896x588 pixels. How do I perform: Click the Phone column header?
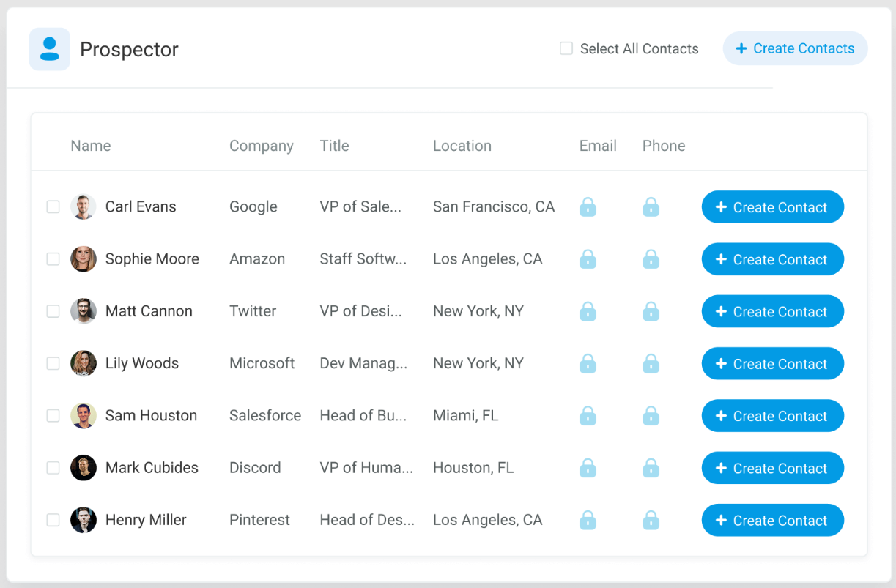click(x=664, y=146)
